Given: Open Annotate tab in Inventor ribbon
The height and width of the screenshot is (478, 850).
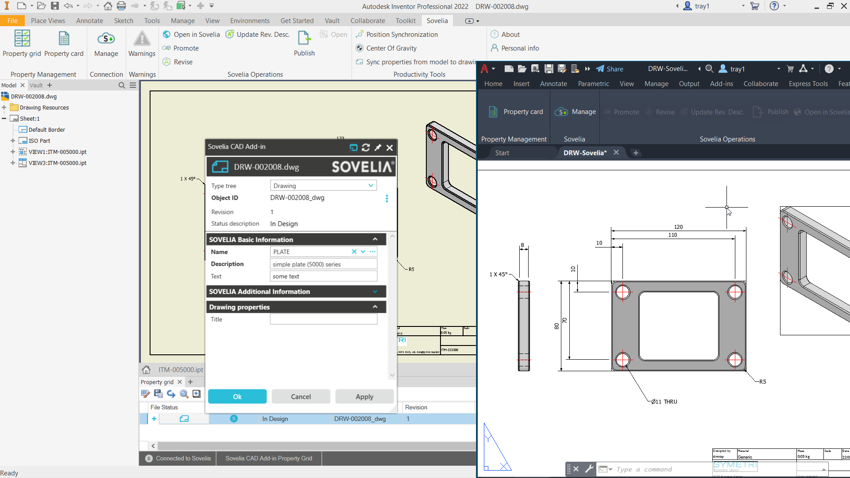Looking at the screenshot, I should coord(89,21).
